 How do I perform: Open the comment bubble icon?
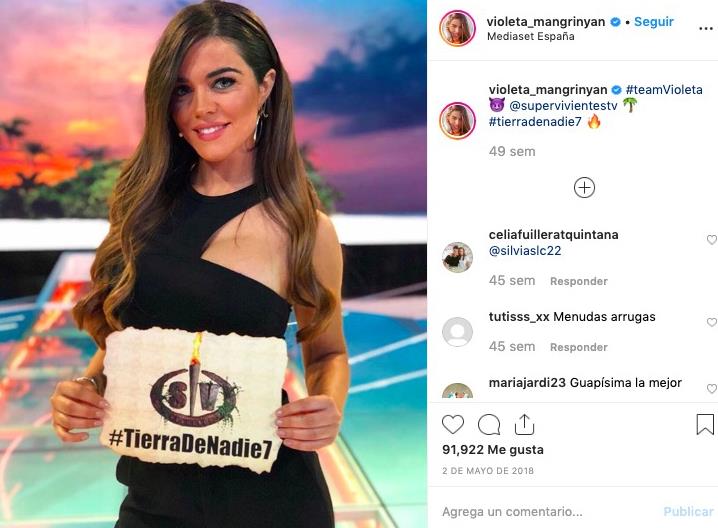point(489,425)
